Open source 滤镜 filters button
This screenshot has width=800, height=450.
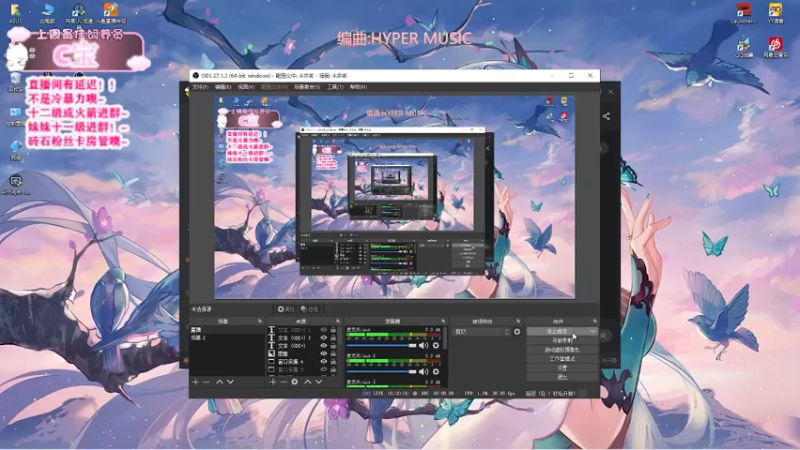click(310, 309)
